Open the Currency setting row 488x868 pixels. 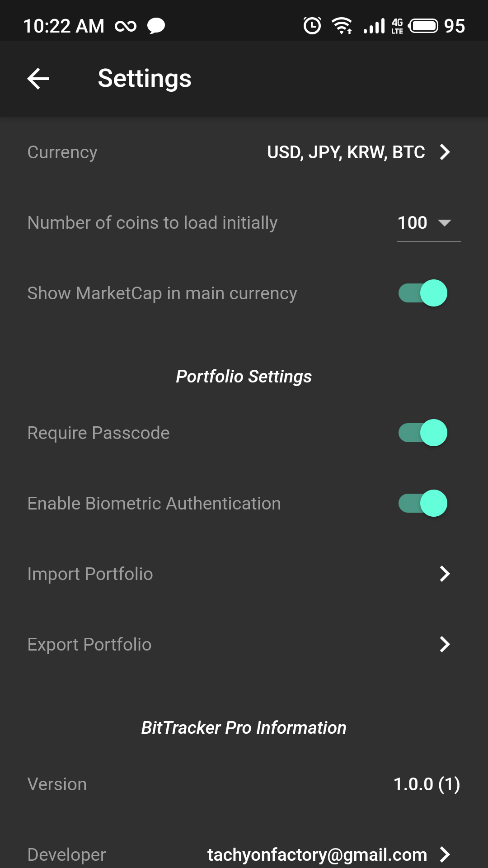62,152
